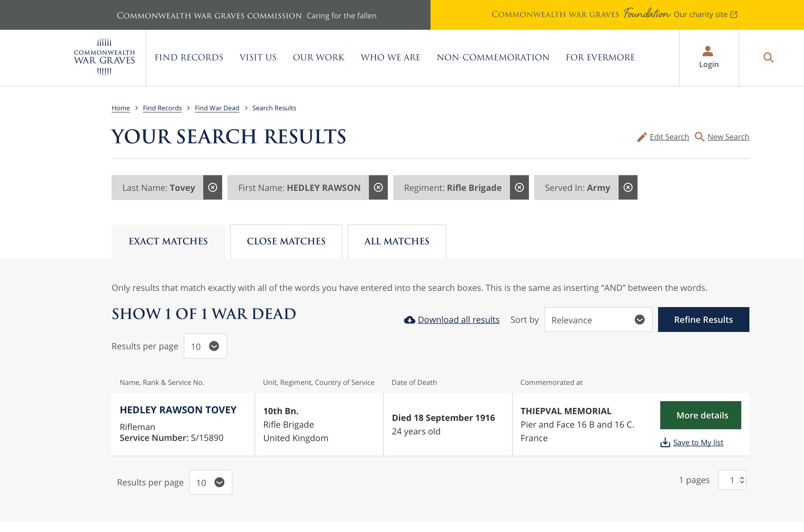The height and width of the screenshot is (532, 804).
Task: Open top Results per page dropdown
Action: tap(205, 346)
